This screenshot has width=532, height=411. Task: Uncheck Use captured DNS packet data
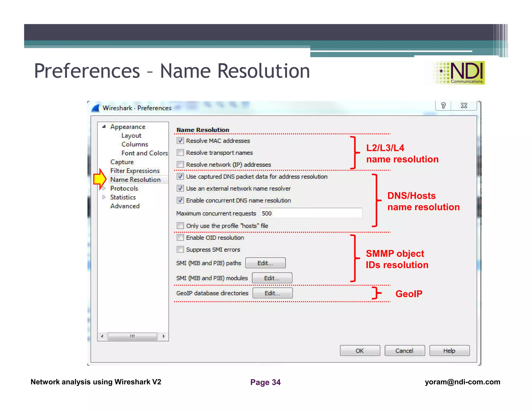pos(180,176)
